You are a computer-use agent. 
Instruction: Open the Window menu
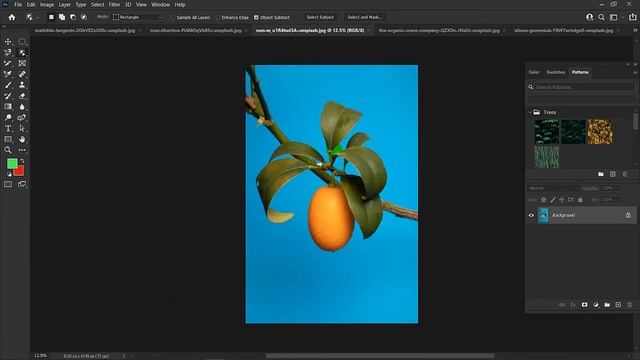tap(160, 4)
